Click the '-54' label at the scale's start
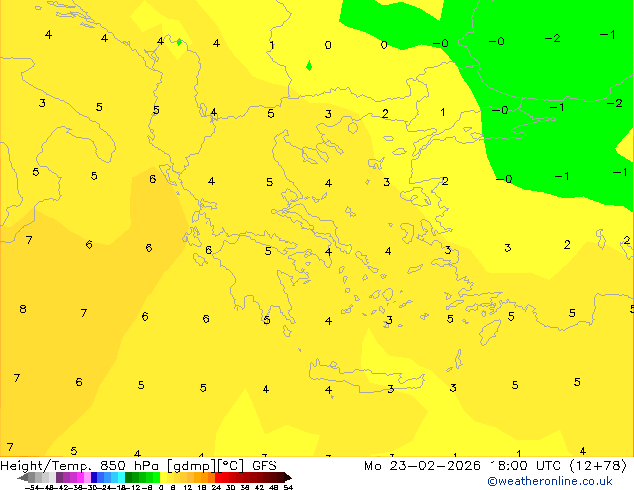This screenshot has width=634, height=490. tap(32, 487)
